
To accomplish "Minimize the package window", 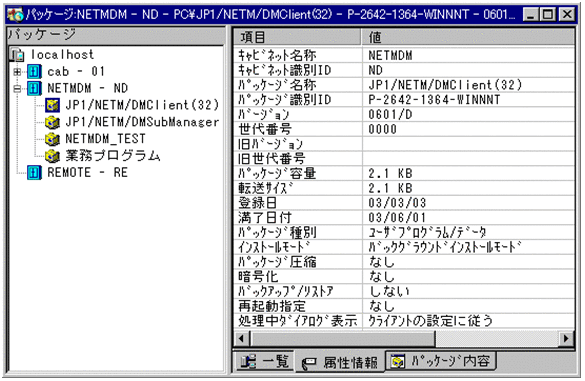I will click(531, 15).
